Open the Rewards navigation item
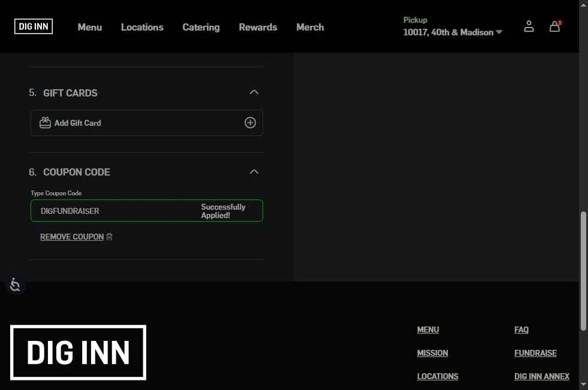This screenshot has height=390, width=588. coord(258,28)
